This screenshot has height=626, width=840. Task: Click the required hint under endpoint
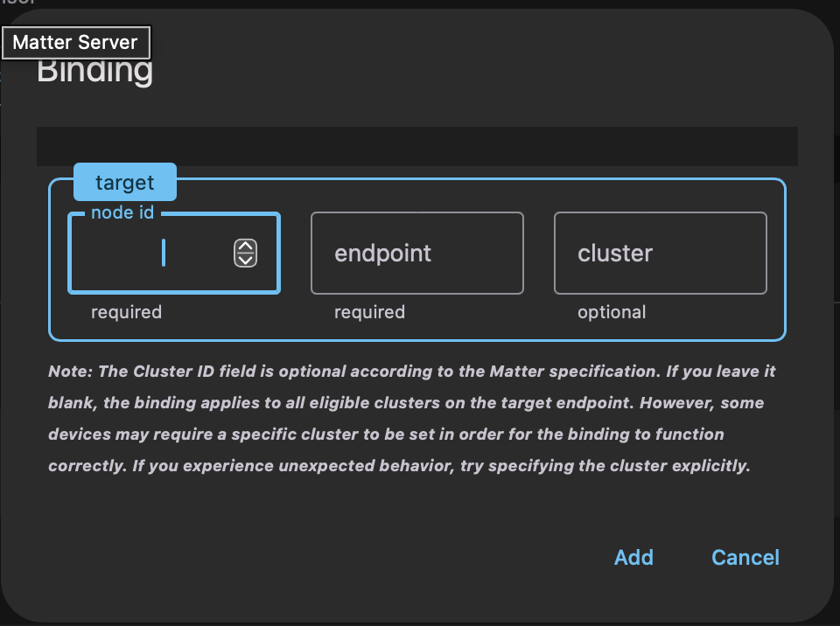click(x=369, y=312)
